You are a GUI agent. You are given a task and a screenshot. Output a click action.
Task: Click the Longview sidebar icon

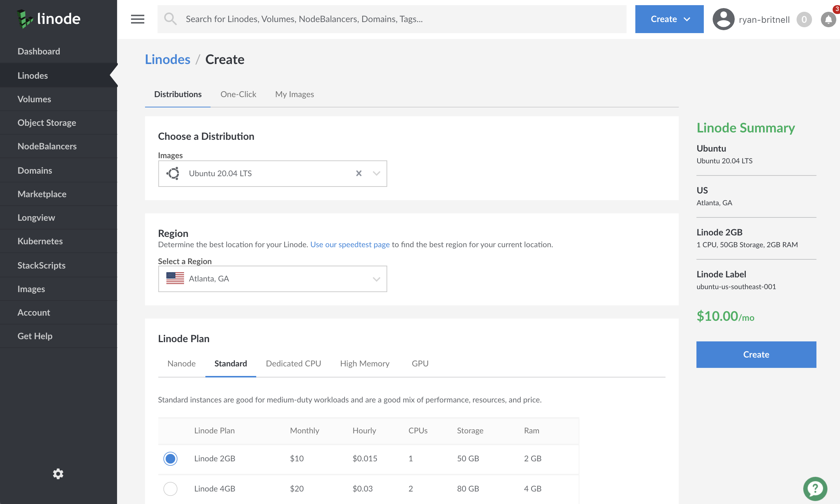[x=36, y=217]
